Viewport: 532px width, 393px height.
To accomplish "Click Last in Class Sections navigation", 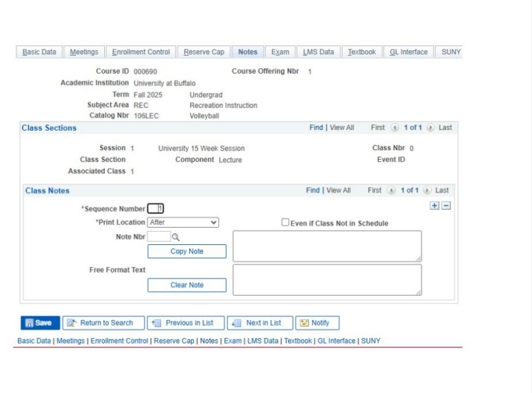I will 445,128.
